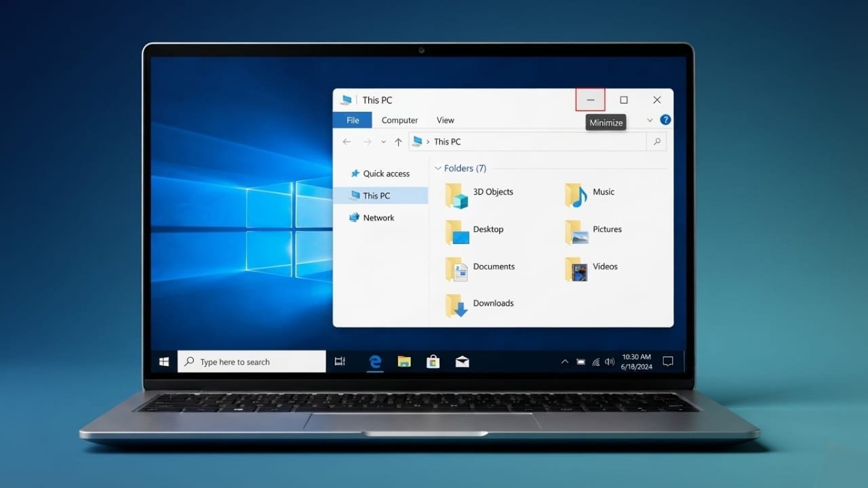Open the notification Action Center
The image size is (868, 488).
[667, 361]
